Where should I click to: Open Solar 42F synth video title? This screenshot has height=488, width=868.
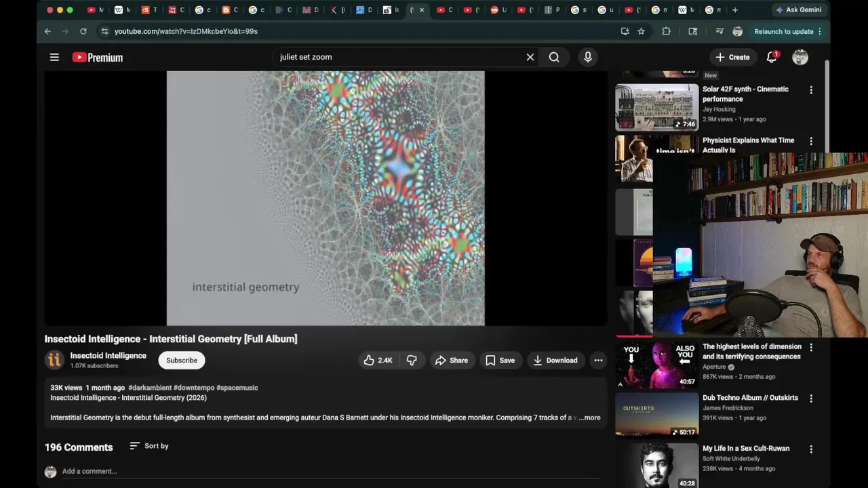745,94
